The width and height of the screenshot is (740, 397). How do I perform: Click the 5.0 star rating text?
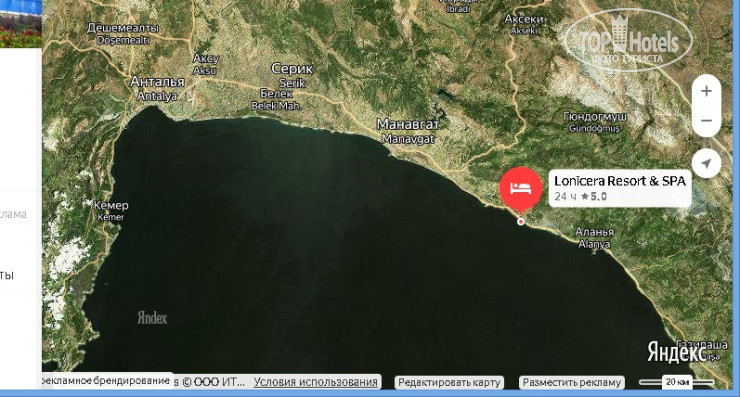click(x=594, y=197)
